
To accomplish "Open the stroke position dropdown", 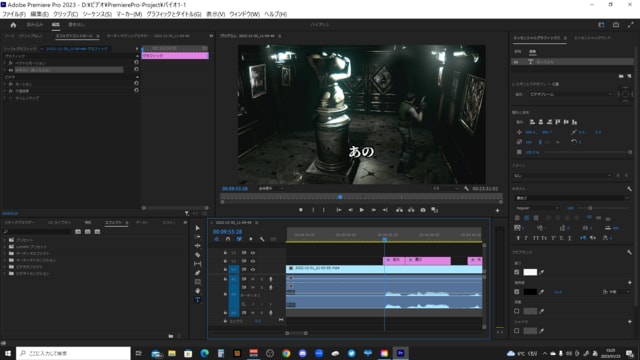I will coord(617,292).
